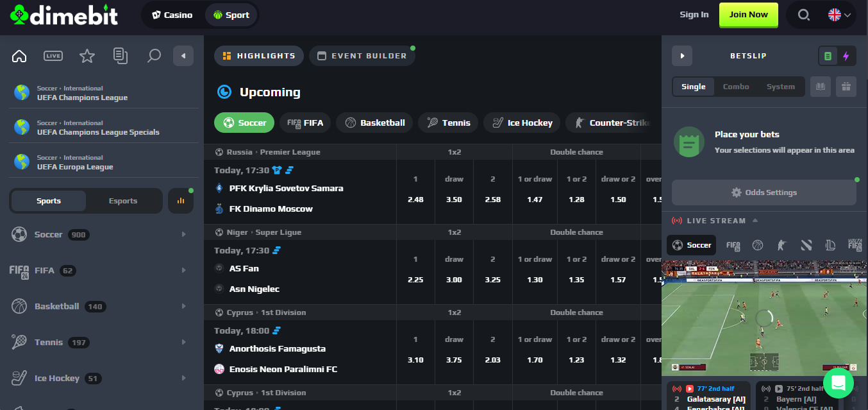Open favorites star in left sidebar
The image size is (868, 410).
point(87,56)
